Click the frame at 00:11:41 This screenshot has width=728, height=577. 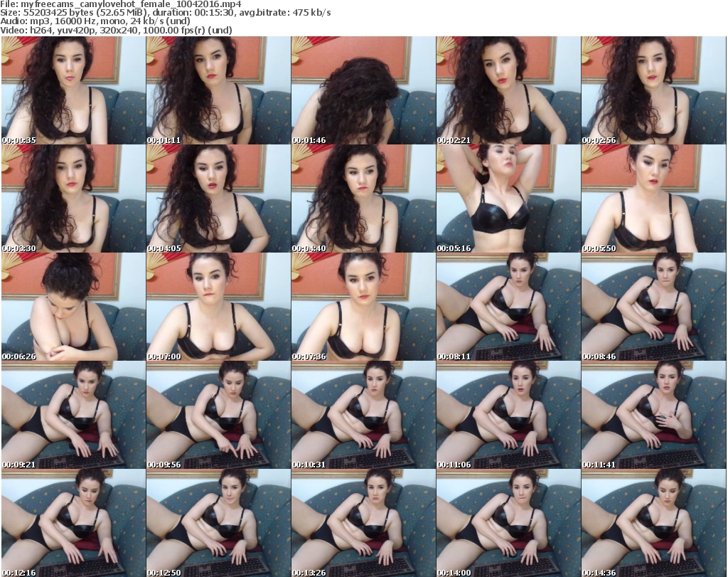[653, 415]
